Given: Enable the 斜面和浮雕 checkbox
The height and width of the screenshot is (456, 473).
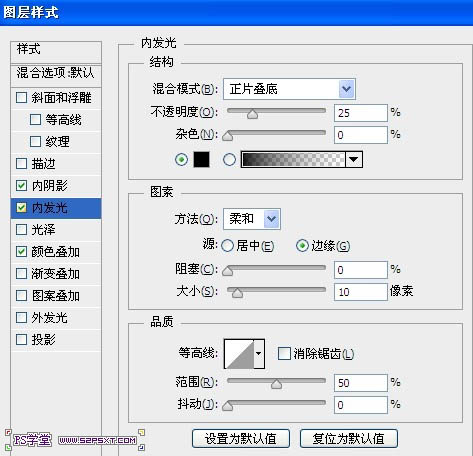Looking at the screenshot, I should (22, 98).
